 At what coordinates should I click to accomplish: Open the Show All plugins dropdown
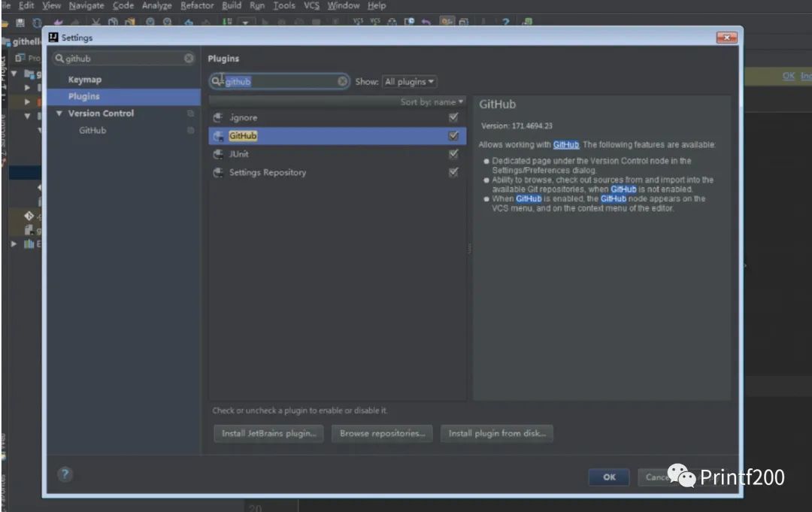409,82
